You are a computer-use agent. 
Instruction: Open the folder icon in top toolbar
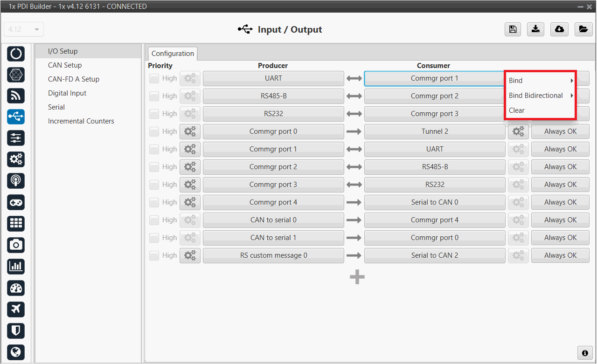point(583,29)
